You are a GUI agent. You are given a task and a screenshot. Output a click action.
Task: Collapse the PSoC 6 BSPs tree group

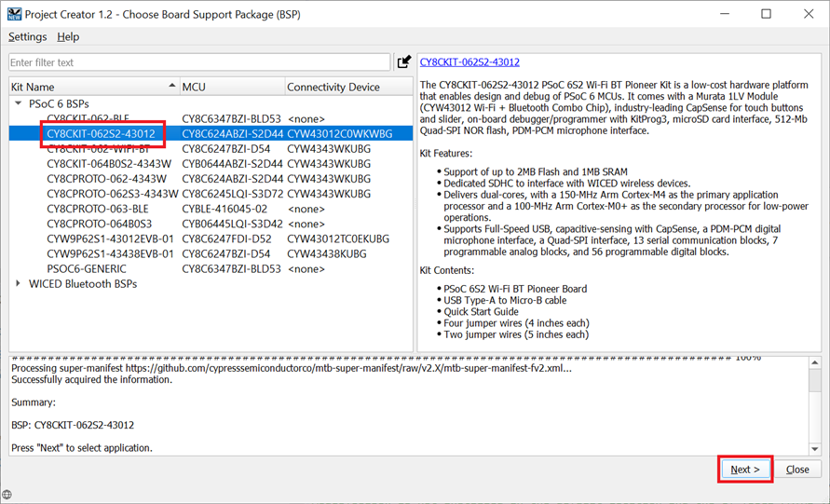pyautogui.click(x=19, y=103)
